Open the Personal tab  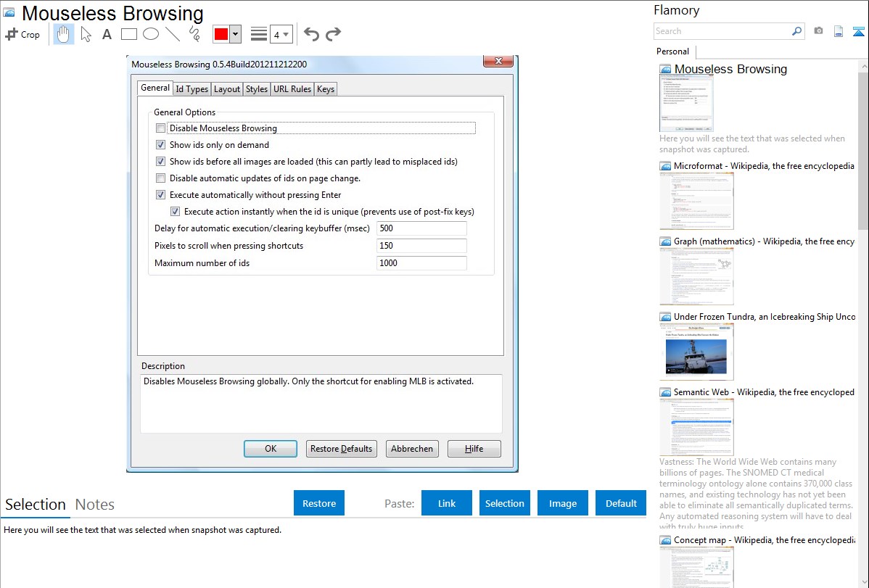tap(673, 51)
